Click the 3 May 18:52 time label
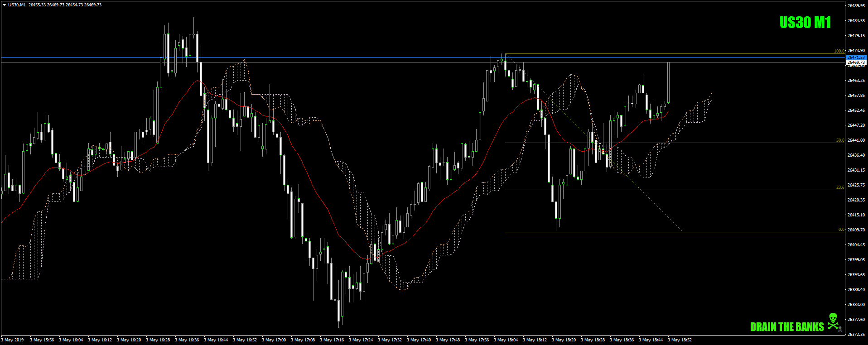The image size is (868, 345). [680, 340]
